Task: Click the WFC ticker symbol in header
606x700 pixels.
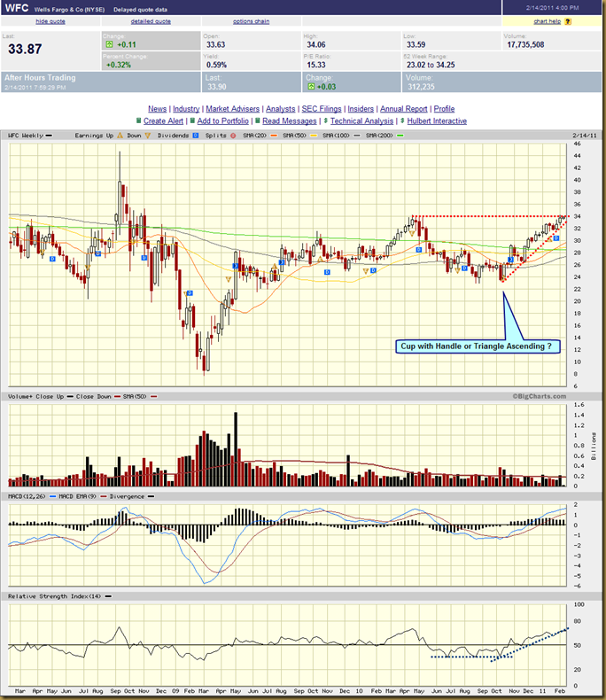Action: 17,8
